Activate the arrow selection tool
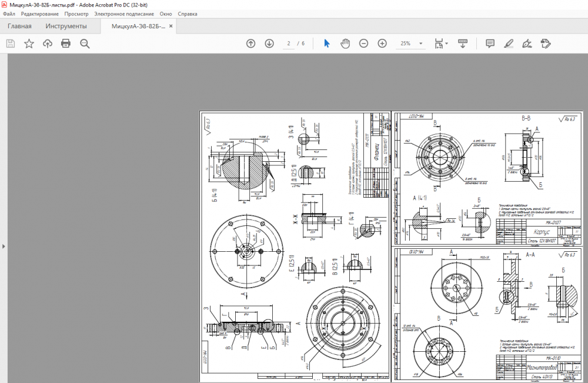The image size is (588, 383). (327, 44)
